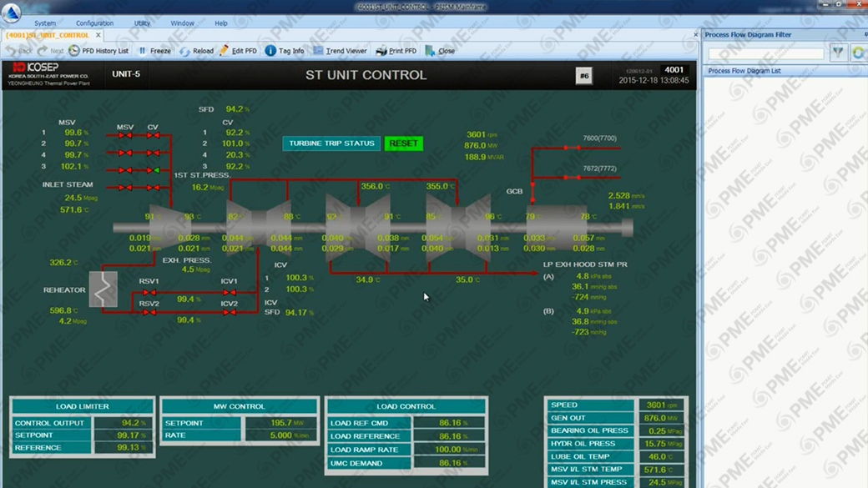Click the CV 2 value 101.0
868x488 pixels.
pyautogui.click(x=233, y=143)
